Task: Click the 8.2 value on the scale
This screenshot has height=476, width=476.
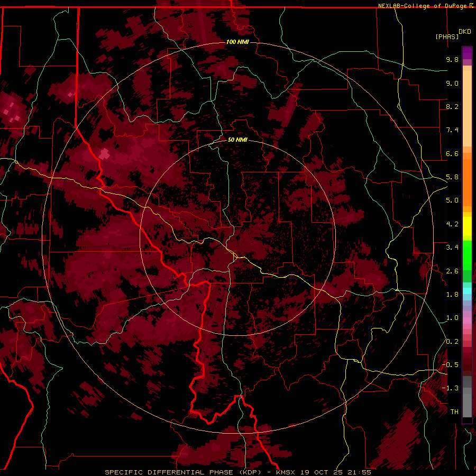Action: (452, 106)
